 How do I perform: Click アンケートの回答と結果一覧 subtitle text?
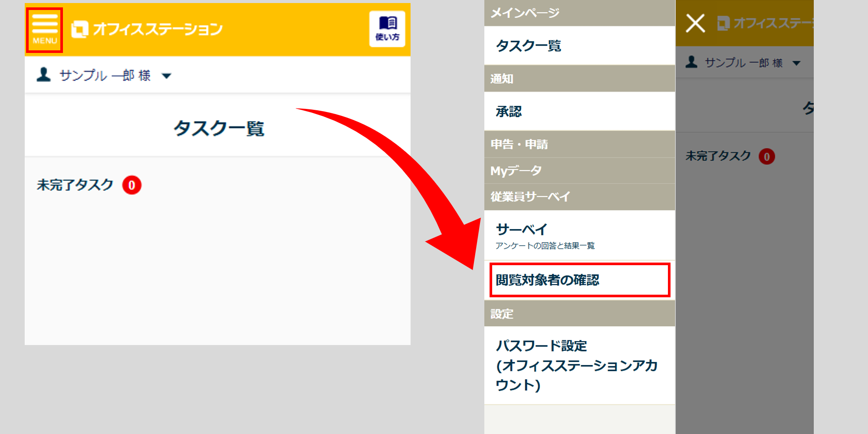click(545, 246)
